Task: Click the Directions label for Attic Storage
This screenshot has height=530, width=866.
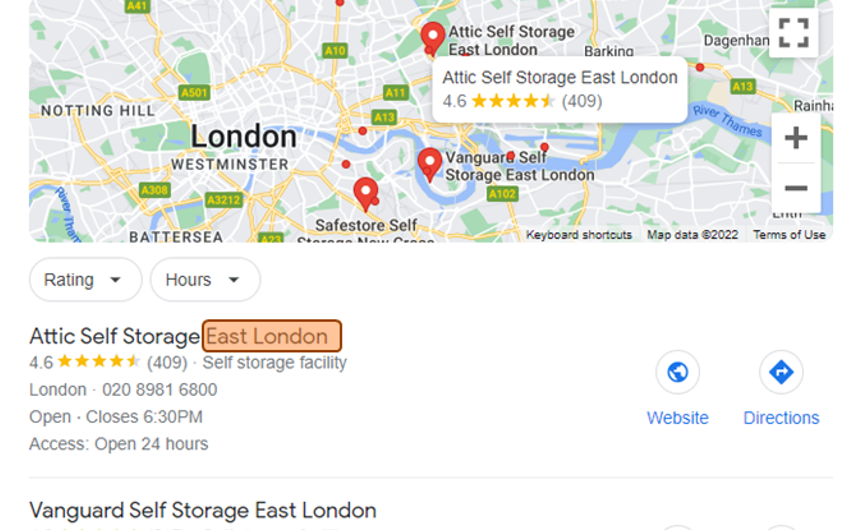Action: [781, 418]
